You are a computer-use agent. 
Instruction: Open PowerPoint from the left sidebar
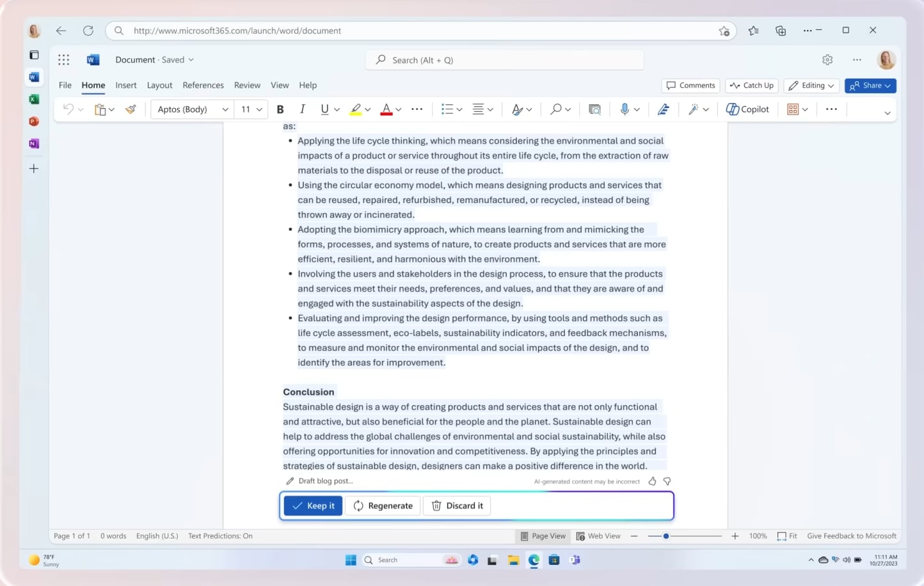34,122
